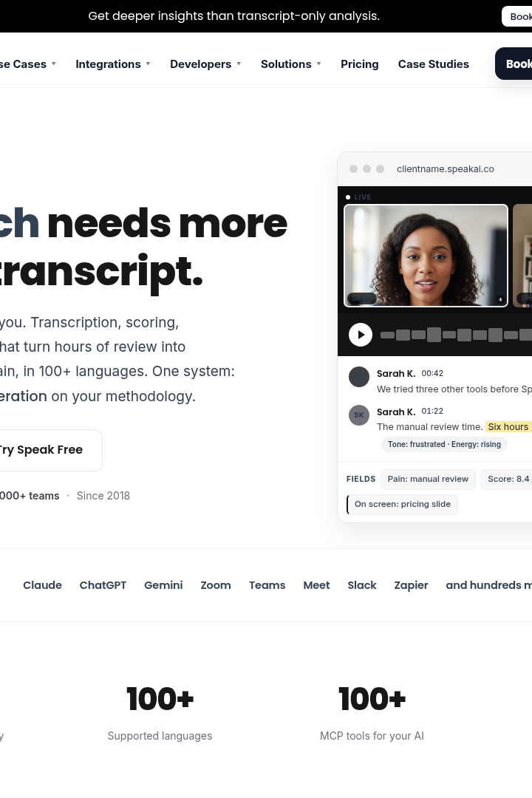Select the Pain: manual review field chip
Screen dimensions: 532x798
(x=428, y=479)
